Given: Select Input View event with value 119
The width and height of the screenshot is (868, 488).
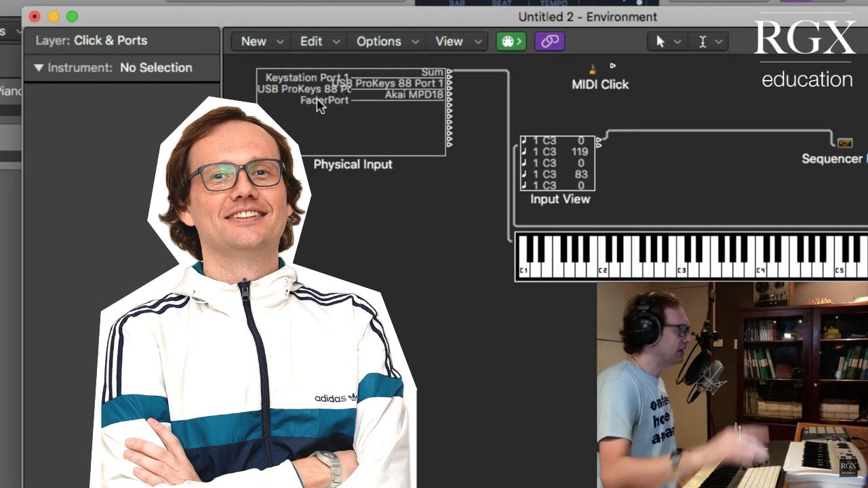Looking at the screenshot, I should [x=557, y=152].
